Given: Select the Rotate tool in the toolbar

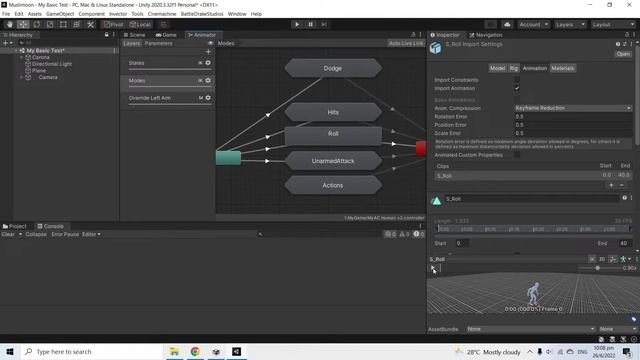Looking at the screenshot, I should [37, 24].
